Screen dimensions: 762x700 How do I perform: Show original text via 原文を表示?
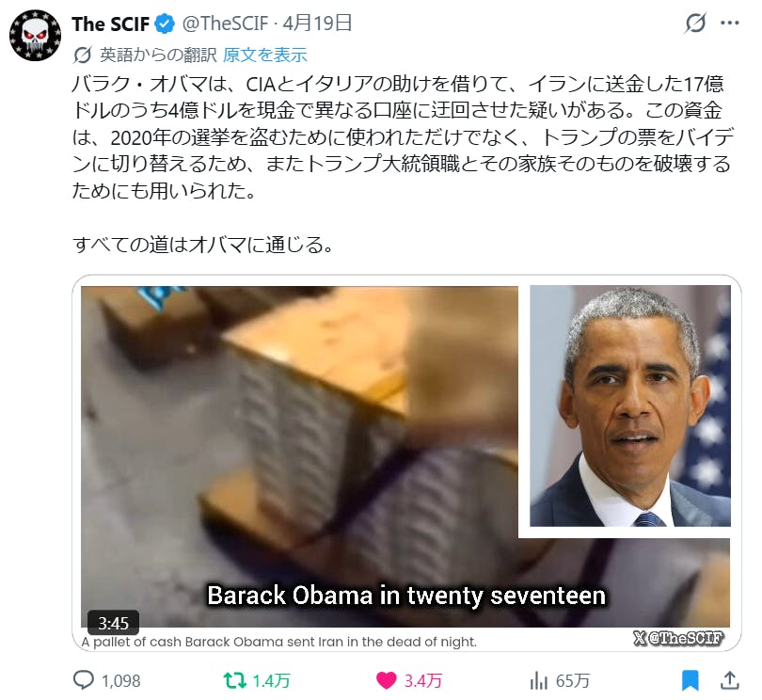pyautogui.click(x=265, y=55)
